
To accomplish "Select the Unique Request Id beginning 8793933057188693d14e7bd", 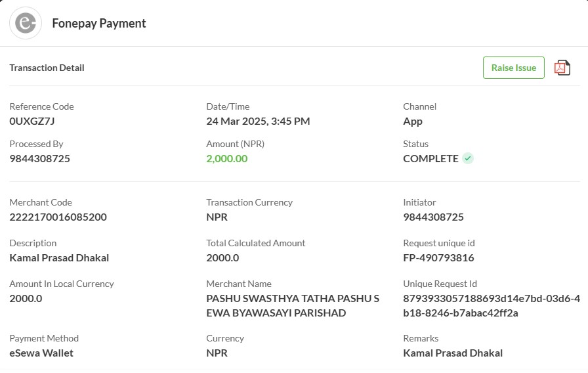I will coord(492,305).
